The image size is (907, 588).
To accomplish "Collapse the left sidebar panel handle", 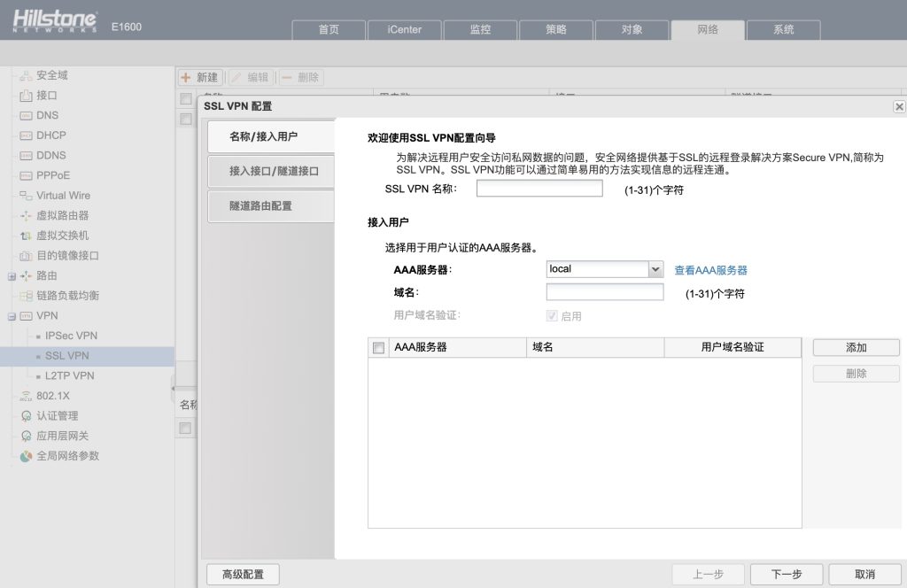I will point(173,389).
